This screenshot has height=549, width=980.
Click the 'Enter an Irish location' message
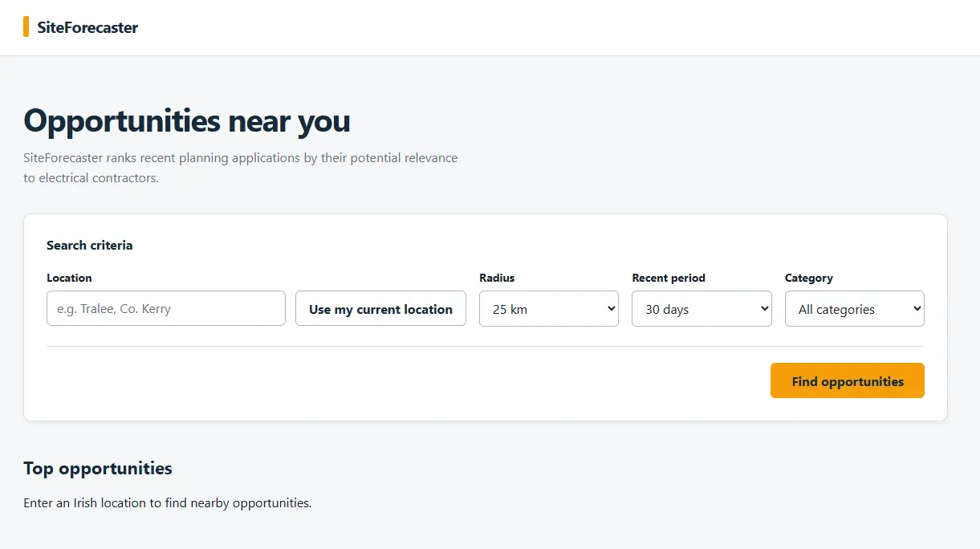tap(168, 503)
